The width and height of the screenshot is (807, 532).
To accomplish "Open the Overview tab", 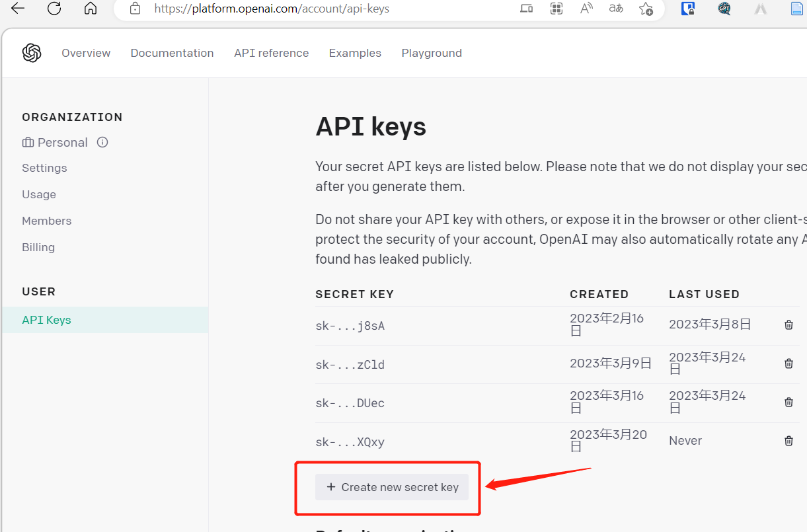I will click(x=86, y=53).
